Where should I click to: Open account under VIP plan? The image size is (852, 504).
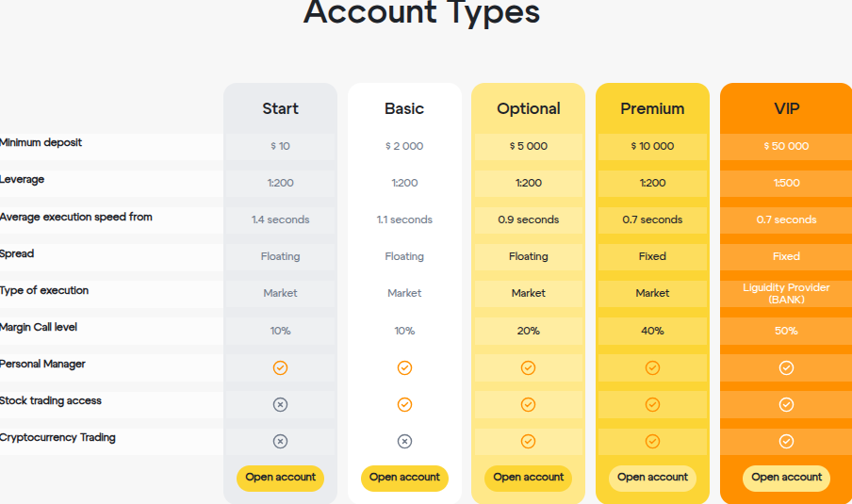(x=786, y=478)
